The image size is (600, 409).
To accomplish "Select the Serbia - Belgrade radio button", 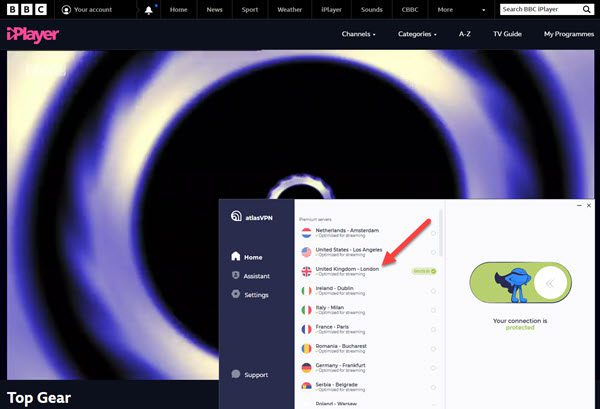I will pyautogui.click(x=433, y=387).
